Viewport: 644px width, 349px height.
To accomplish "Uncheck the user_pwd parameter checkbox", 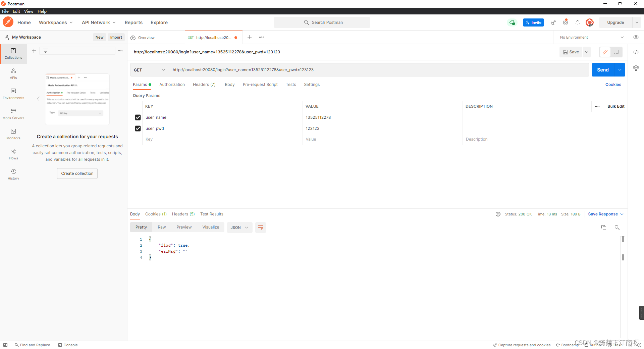I will [x=138, y=129].
